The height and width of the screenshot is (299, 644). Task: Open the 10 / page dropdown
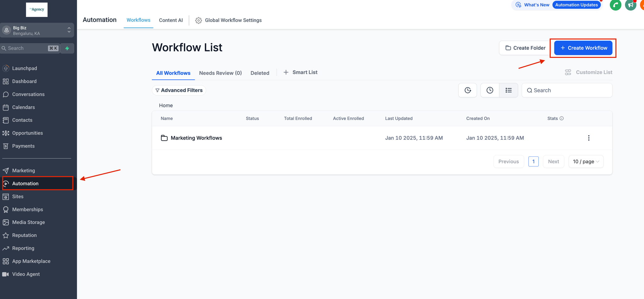point(586,161)
